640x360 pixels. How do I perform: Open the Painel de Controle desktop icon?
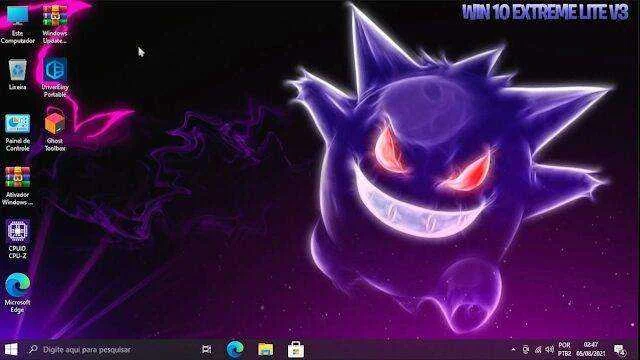coord(18,132)
